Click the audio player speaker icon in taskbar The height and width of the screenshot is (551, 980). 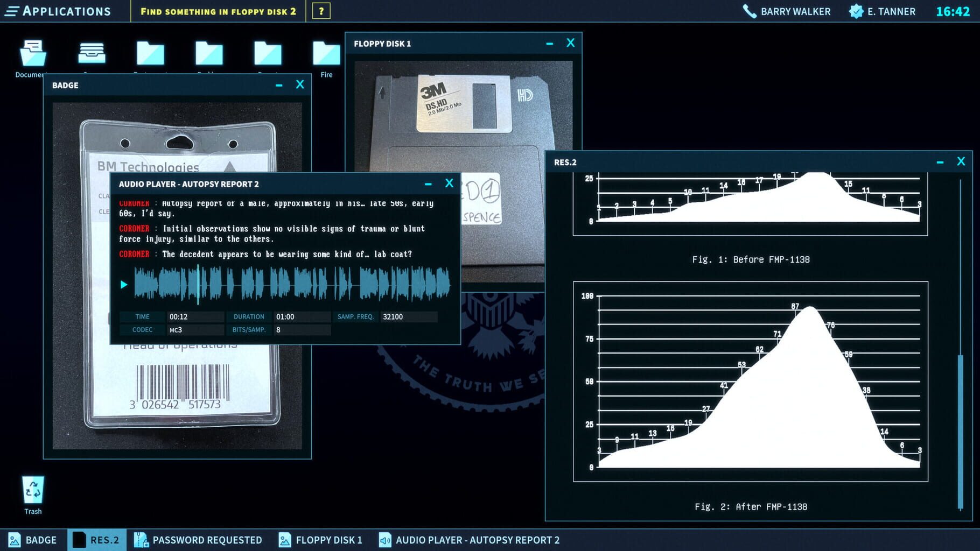point(384,540)
